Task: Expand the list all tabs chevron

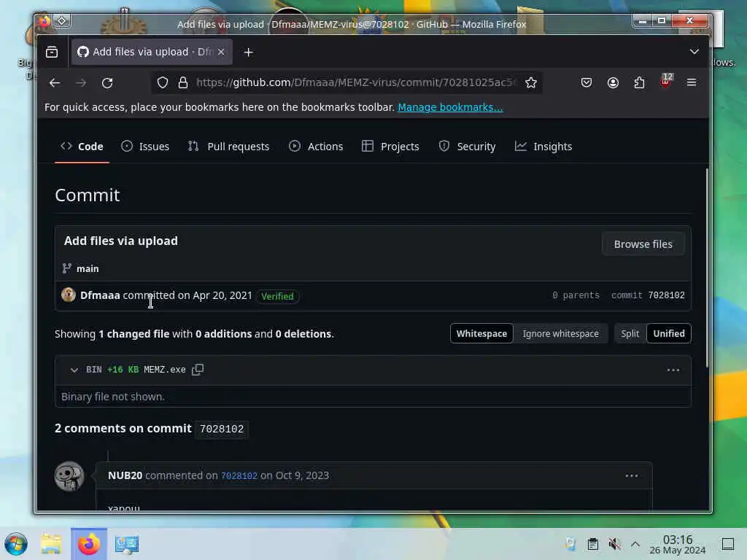Action: point(694,52)
